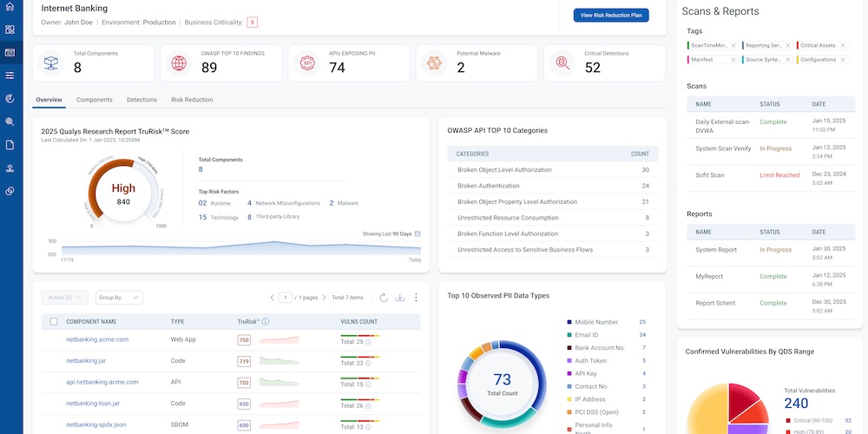Select the code window icon in sidebar
Screen dimensions: 868x434
click(x=10, y=53)
